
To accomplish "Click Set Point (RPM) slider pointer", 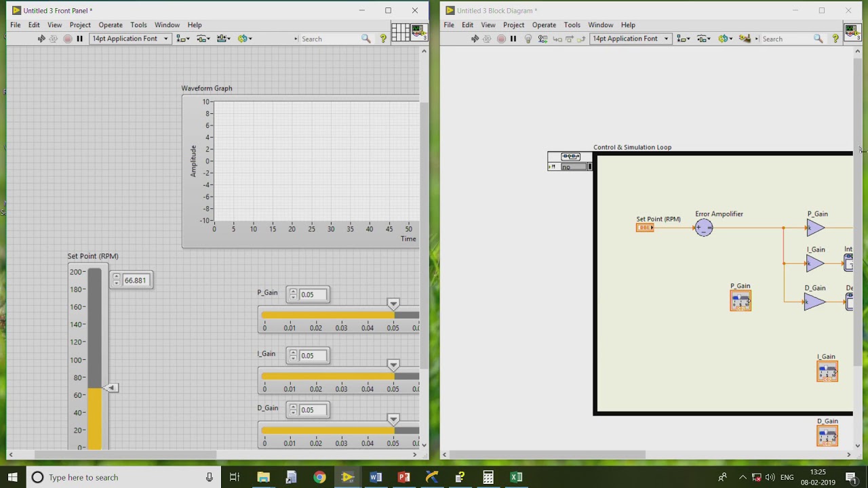I will 111,388.
